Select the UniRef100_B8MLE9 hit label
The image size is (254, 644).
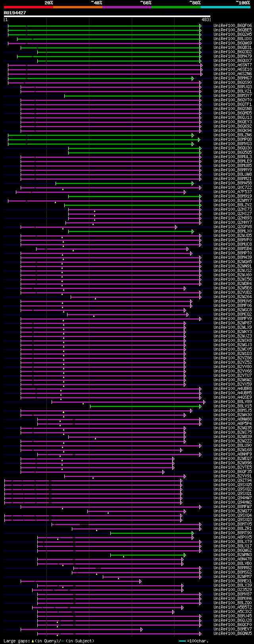point(233,161)
